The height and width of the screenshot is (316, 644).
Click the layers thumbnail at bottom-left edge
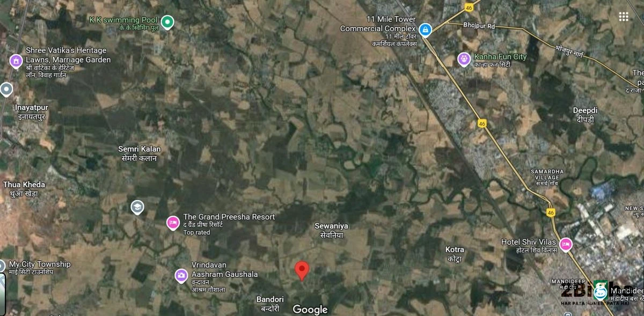(3, 294)
